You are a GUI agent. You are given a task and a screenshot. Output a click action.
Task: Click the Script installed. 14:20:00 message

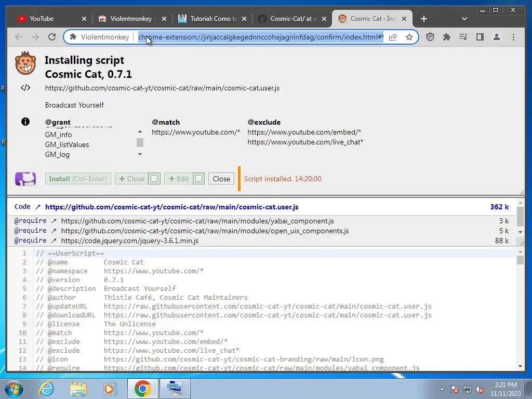(283, 179)
